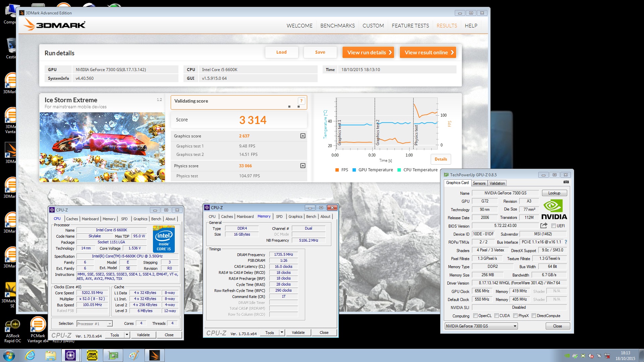Screen dimensions: 644x362
Task: Toggle the CUDA checkbox in GPU-Z
Action: pyautogui.click(x=496, y=316)
